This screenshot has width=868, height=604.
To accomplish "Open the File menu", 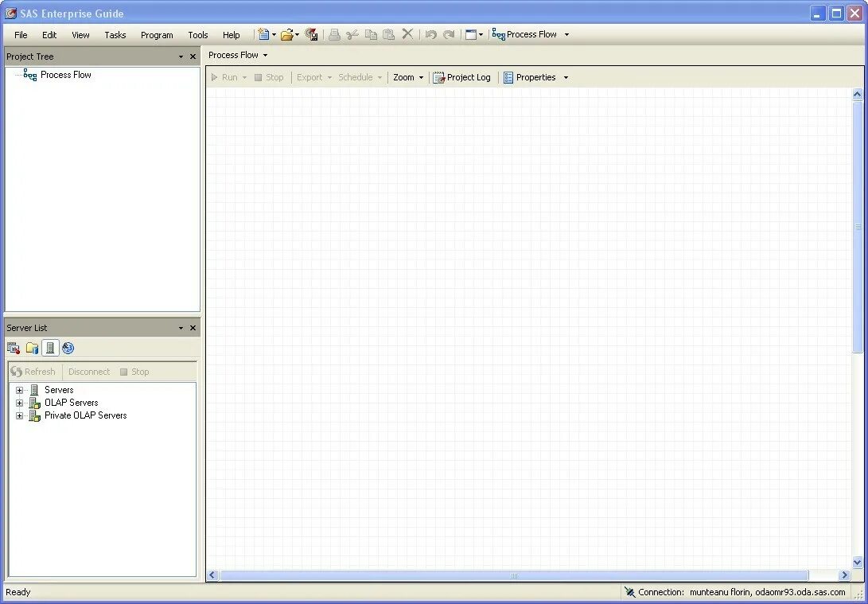I will click(x=21, y=35).
